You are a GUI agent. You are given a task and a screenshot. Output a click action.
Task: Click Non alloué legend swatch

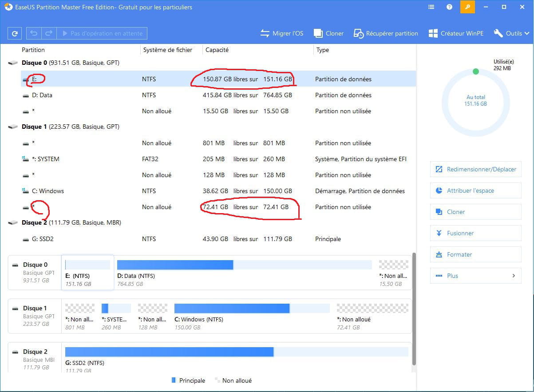tap(217, 380)
